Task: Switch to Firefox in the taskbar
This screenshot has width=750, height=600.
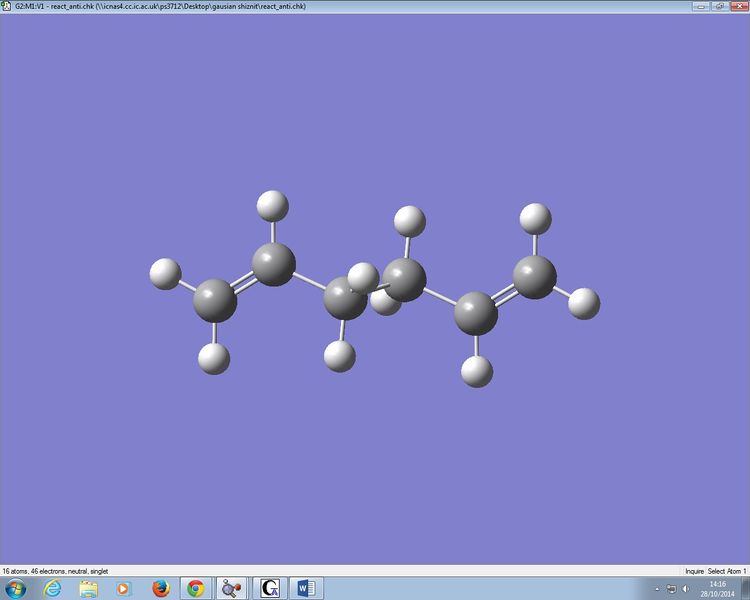Action: click(x=161, y=588)
